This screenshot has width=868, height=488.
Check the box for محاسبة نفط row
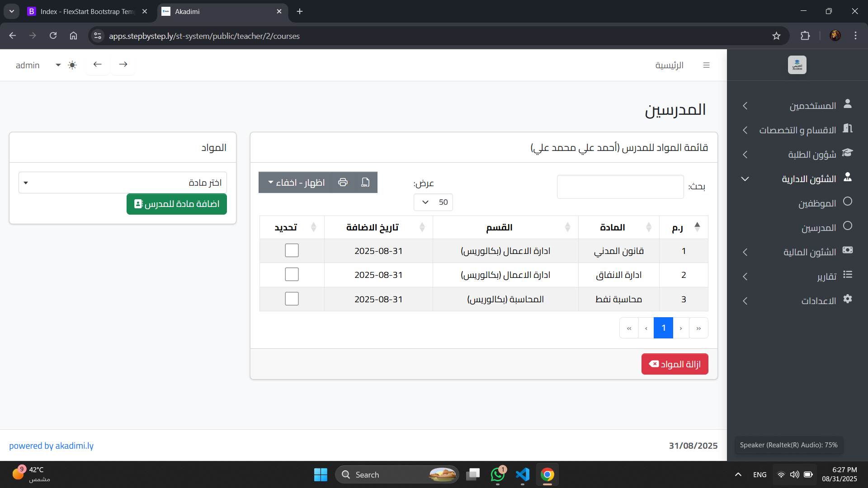(292, 299)
